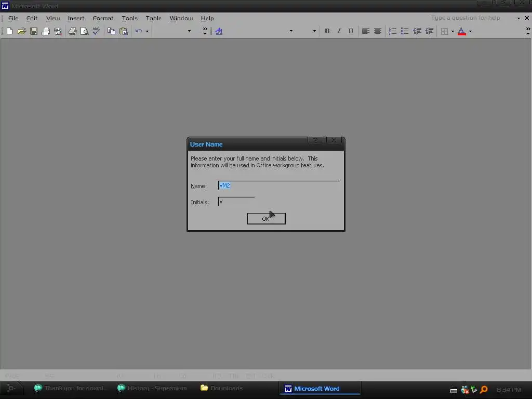Click the Undo arrow icon

pyautogui.click(x=138, y=31)
